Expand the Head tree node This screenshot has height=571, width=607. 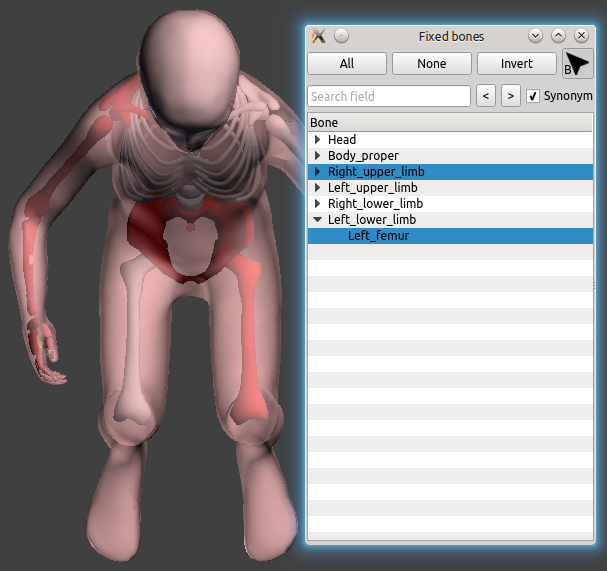pyautogui.click(x=317, y=139)
